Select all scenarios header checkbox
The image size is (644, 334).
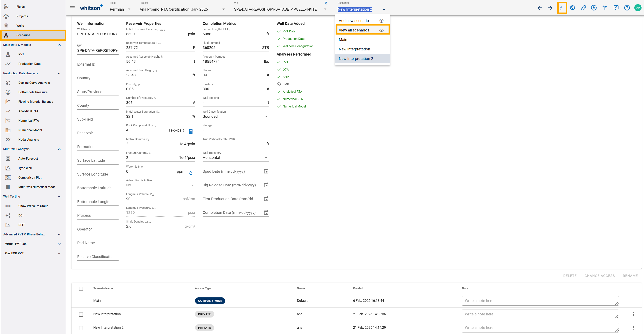(81, 289)
